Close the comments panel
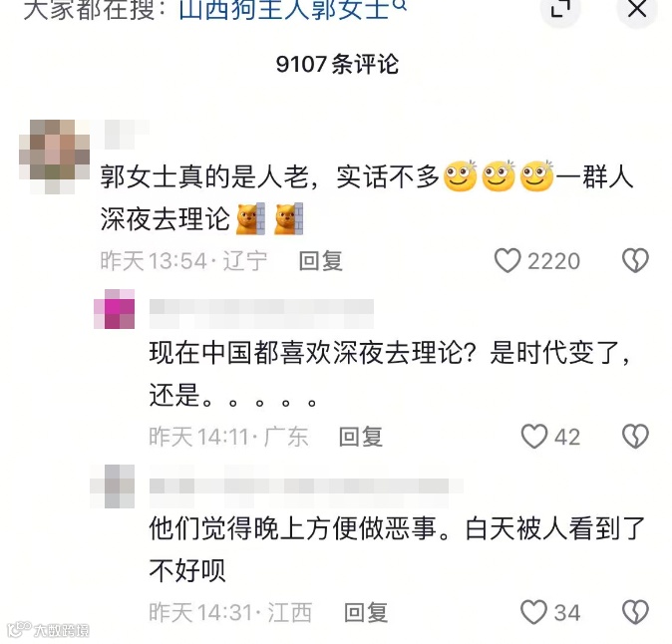The width and height of the screenshot is (672, 644). click(x=637, y=9)
